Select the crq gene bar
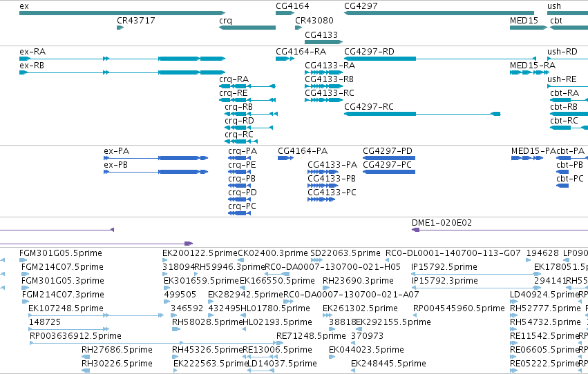Image resolution: width=588 pixels, height=374 pixels. 247,28
